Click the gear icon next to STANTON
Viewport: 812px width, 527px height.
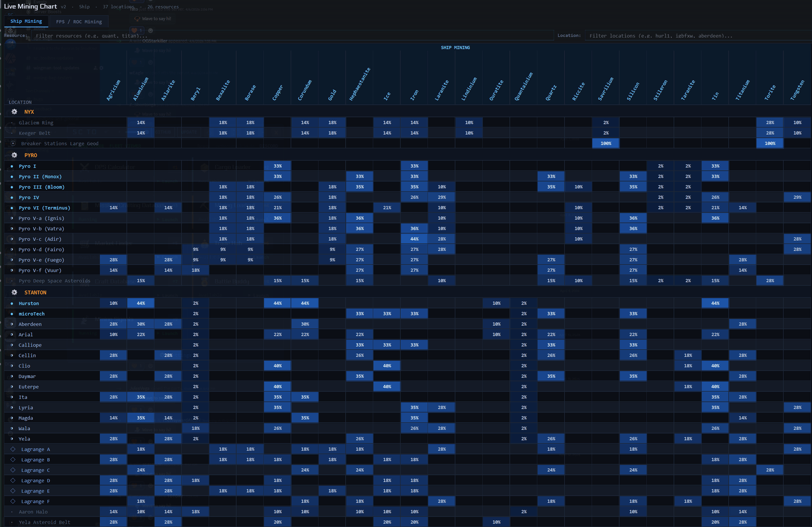(14, 292)
